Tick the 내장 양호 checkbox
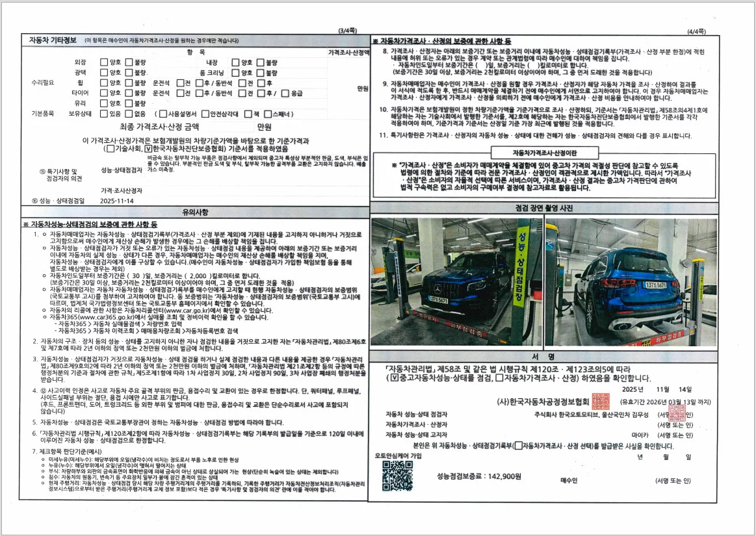This screenshot has width=756, height=536. (236, 63)
